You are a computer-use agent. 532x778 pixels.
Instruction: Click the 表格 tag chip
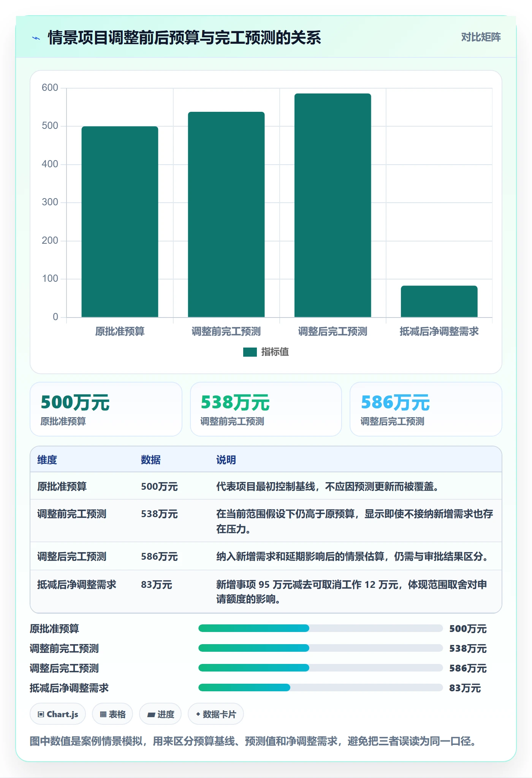(112, 714)
